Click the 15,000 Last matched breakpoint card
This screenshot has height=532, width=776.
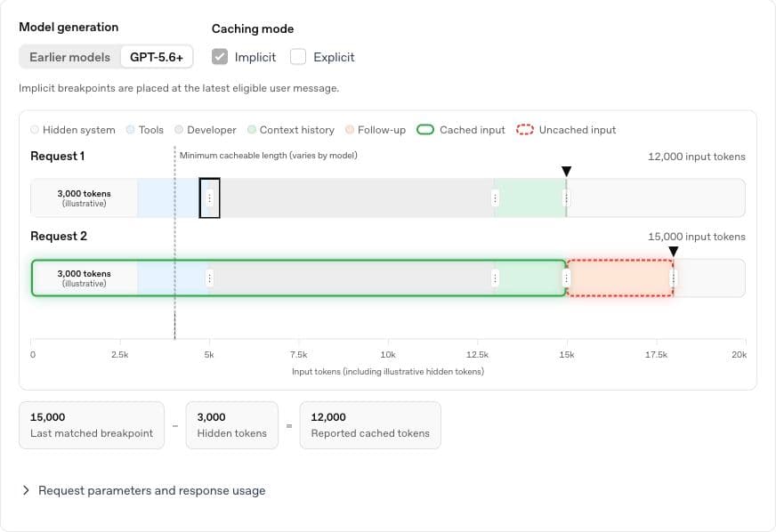pyautogui.click(x=92, y=425)
